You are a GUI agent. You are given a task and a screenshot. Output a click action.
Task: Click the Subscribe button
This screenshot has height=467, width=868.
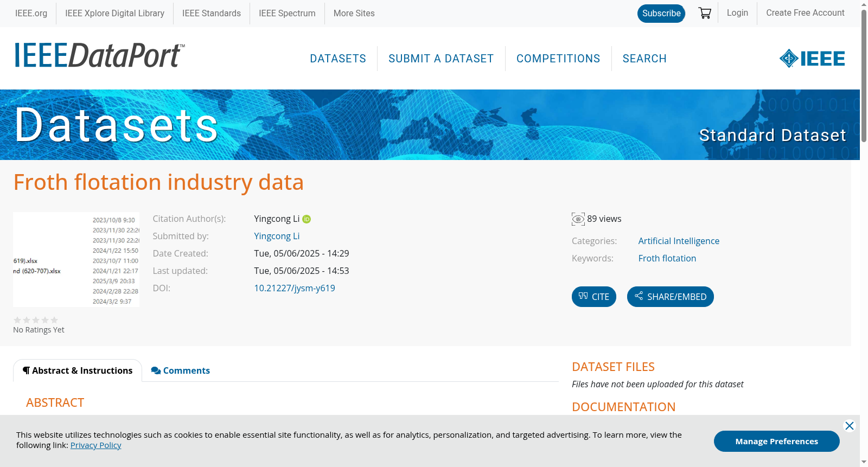click(x=661, y=14)
